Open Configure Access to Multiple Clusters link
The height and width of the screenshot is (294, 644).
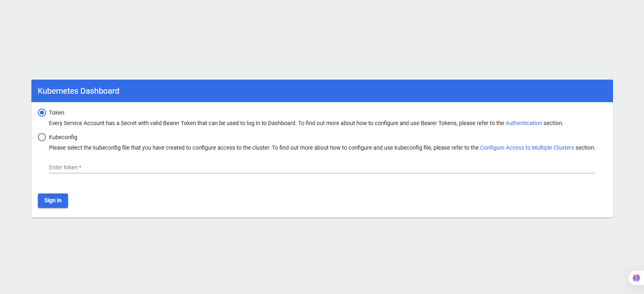tap(527, 148)
